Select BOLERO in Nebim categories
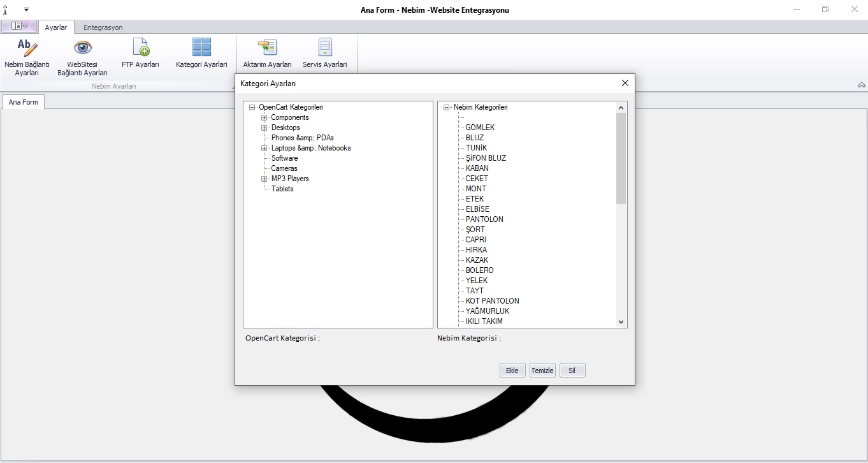Viewport: 868px width, 463px height. (479, 270)
